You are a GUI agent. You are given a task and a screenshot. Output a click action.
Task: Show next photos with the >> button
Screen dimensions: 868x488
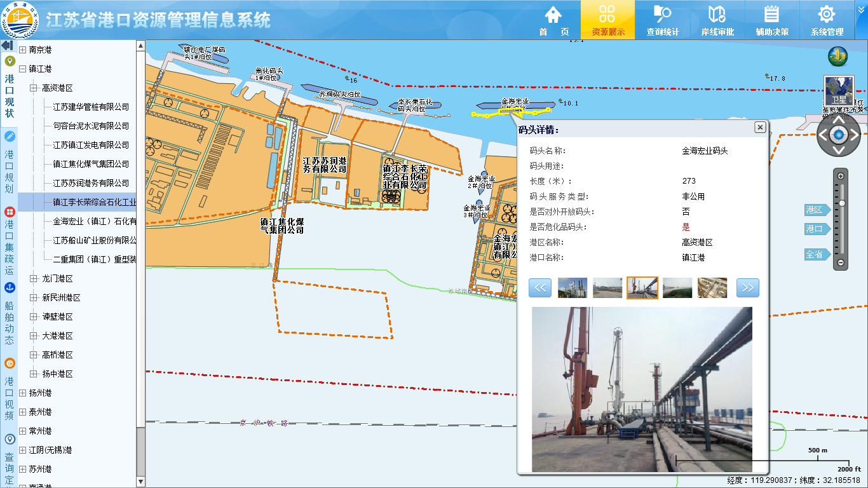(x=747, y=288)
